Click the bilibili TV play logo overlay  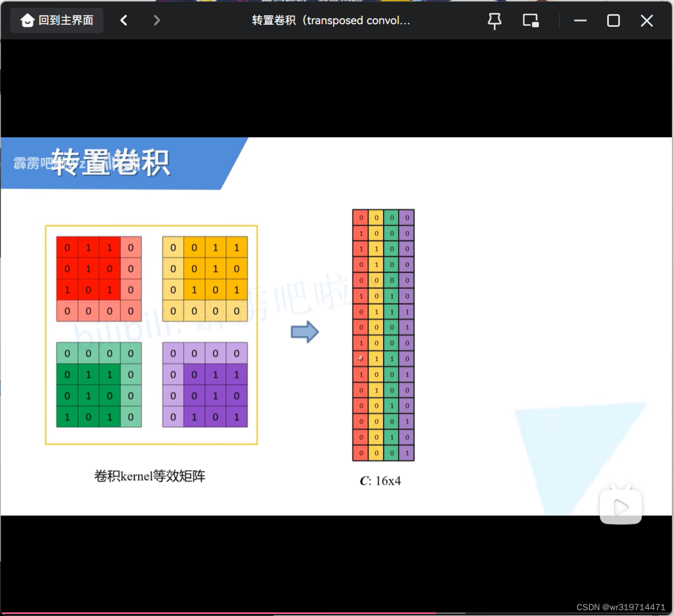tap(620, 505)
